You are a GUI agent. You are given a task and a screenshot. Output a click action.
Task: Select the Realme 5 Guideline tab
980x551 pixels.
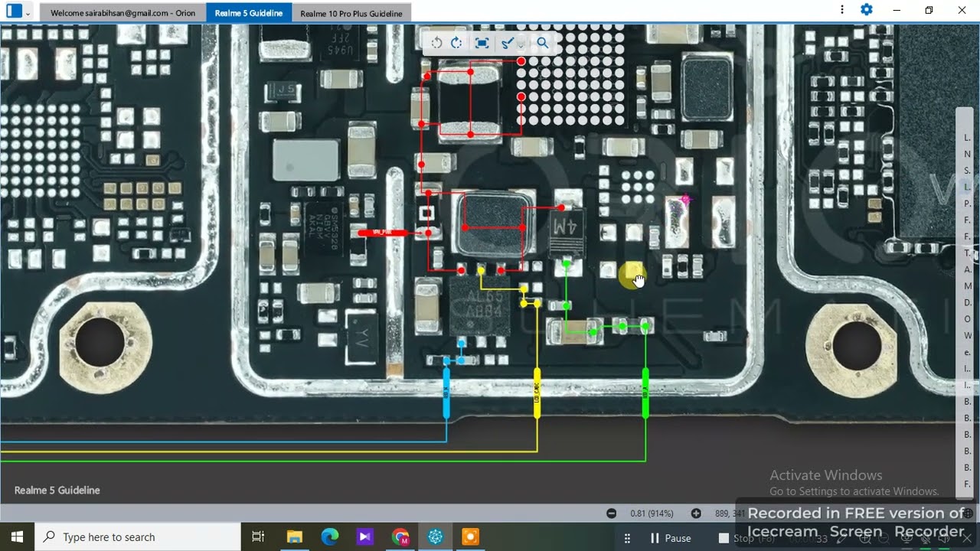click(249, 13)
